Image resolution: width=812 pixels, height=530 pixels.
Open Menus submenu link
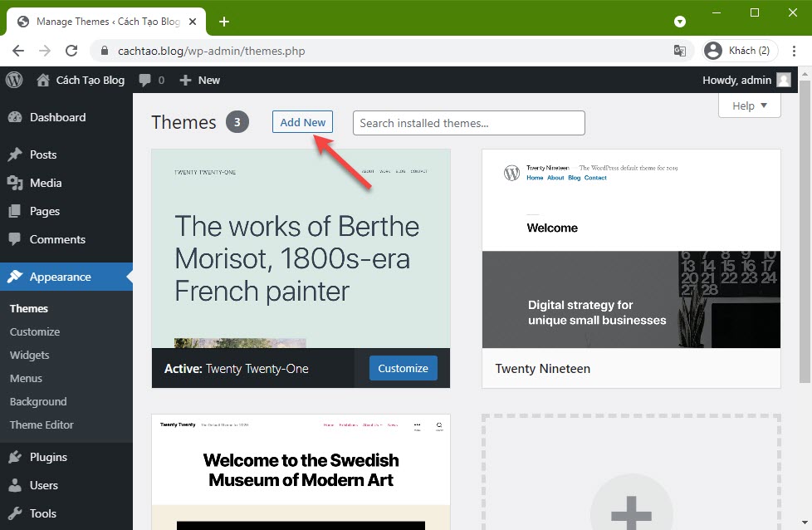[26, 378]
